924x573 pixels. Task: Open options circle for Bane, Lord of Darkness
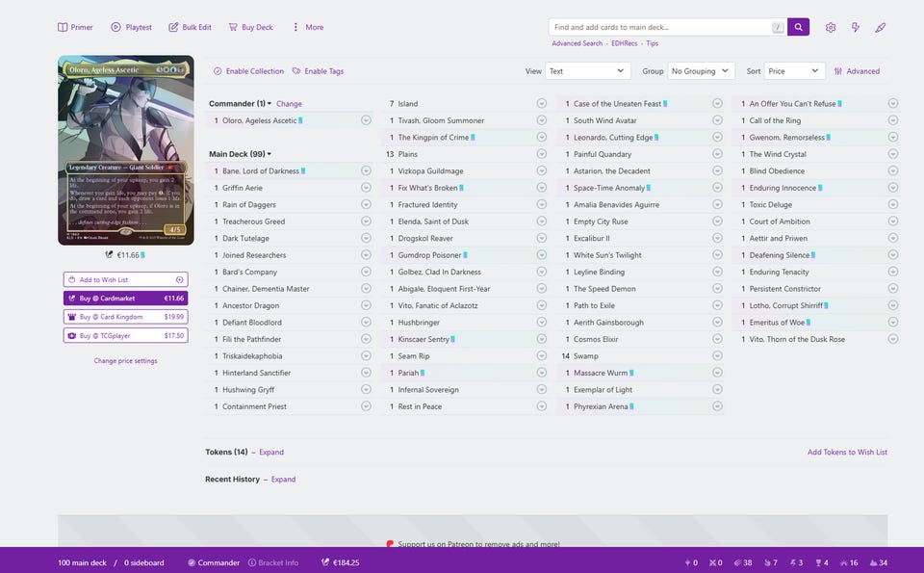click(x=366, y=171)
